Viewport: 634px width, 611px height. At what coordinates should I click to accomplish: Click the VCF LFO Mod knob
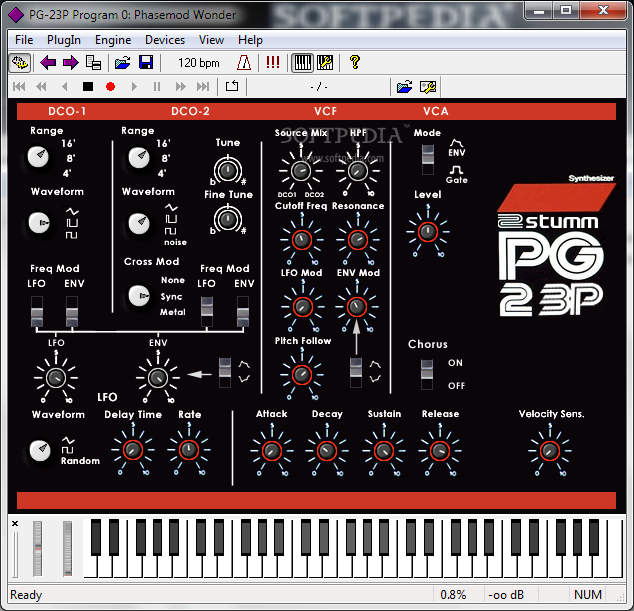tap(302, 307)
